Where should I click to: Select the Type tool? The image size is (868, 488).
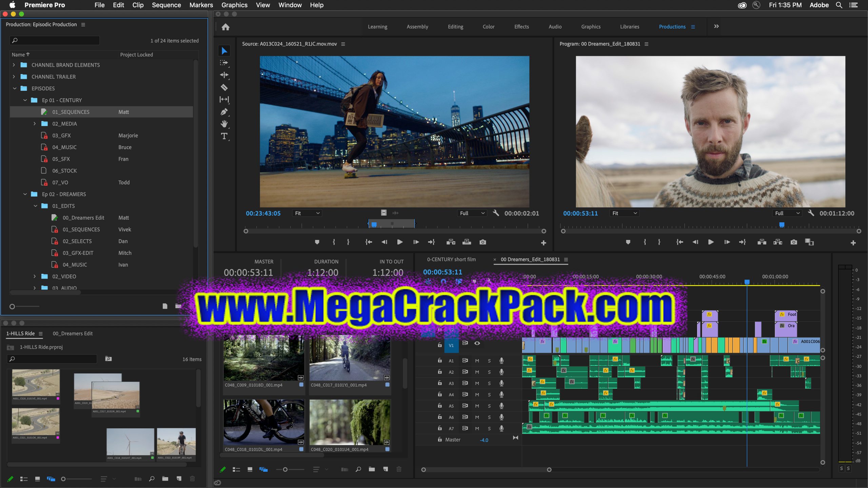click(224, 136)
